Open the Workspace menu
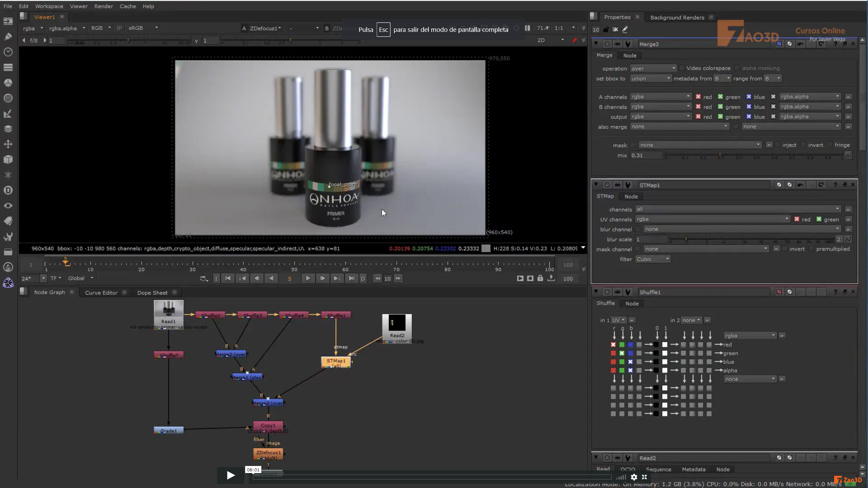This screenshot has height=488, width=868. point(49,6)
